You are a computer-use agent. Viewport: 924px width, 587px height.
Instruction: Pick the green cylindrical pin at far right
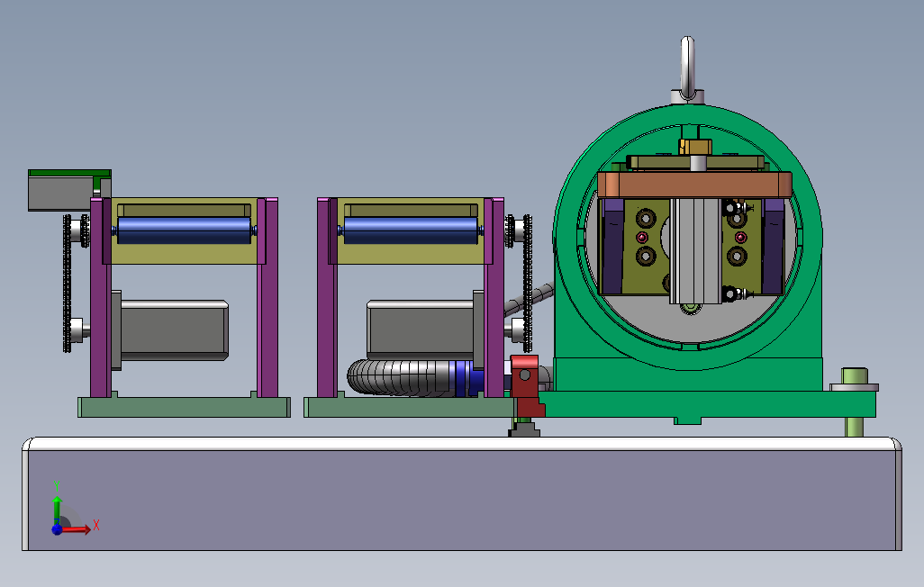coord(855,376)
